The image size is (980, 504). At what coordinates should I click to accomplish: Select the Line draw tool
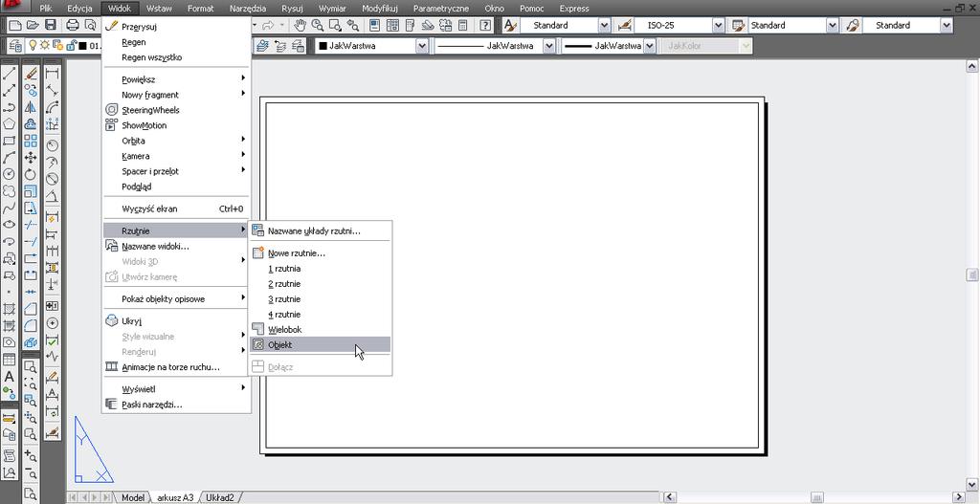click(x=10, y=74)
